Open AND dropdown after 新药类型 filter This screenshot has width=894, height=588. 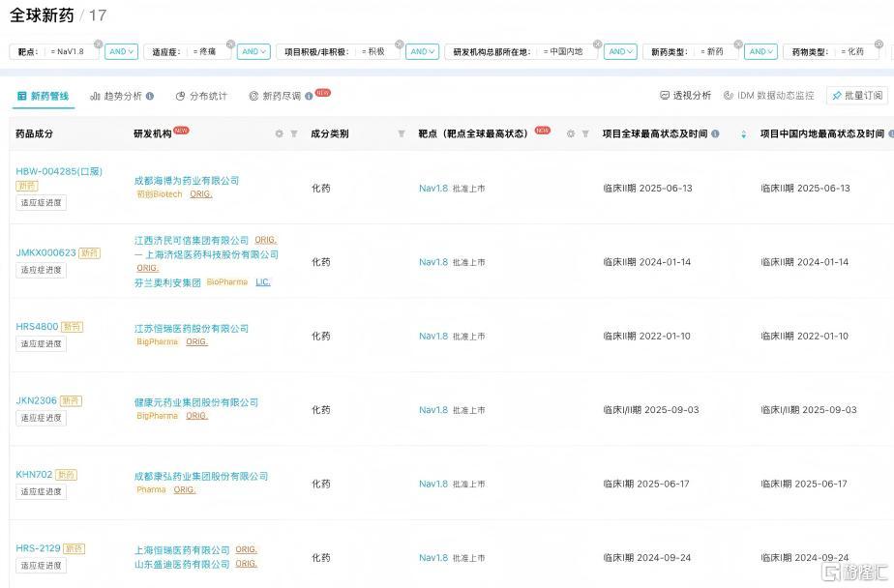point(761,52)
